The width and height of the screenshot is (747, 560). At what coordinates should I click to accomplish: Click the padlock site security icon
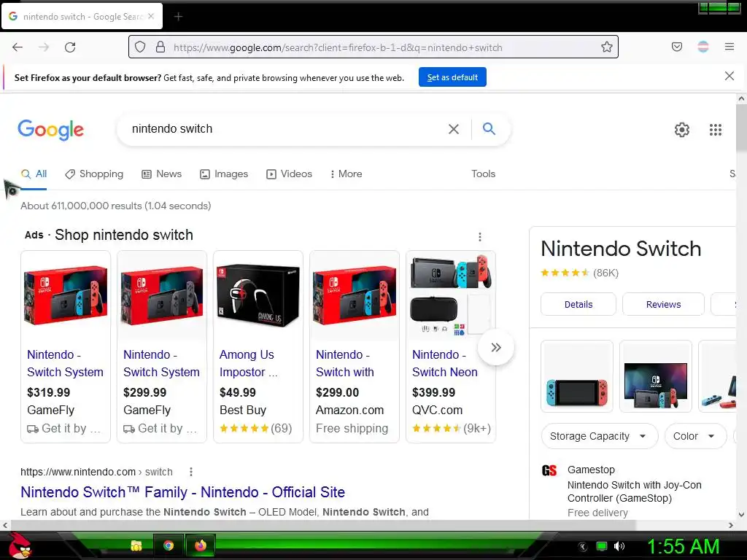click(160, 47)
